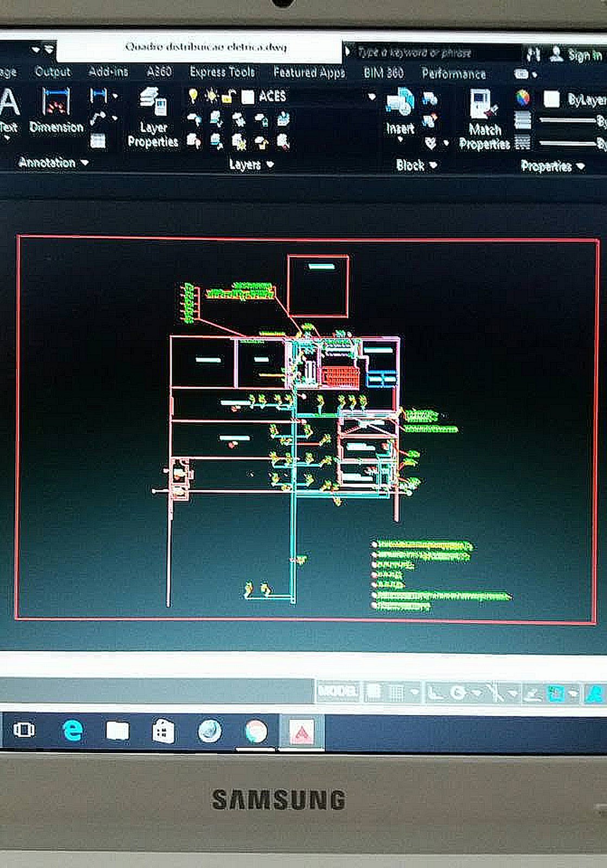
Task: Click the InfoCenter search binoculars icon
Action: coord(533,54)
